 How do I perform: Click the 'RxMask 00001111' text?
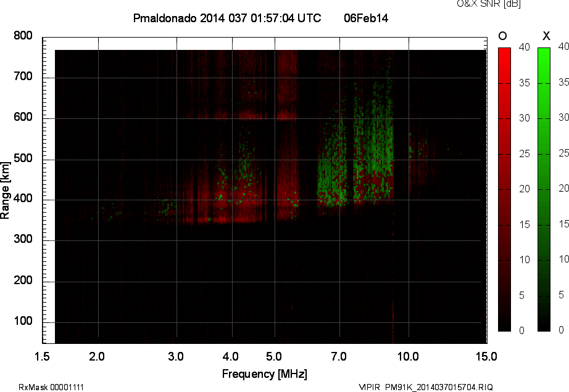[x=51, y=387]
